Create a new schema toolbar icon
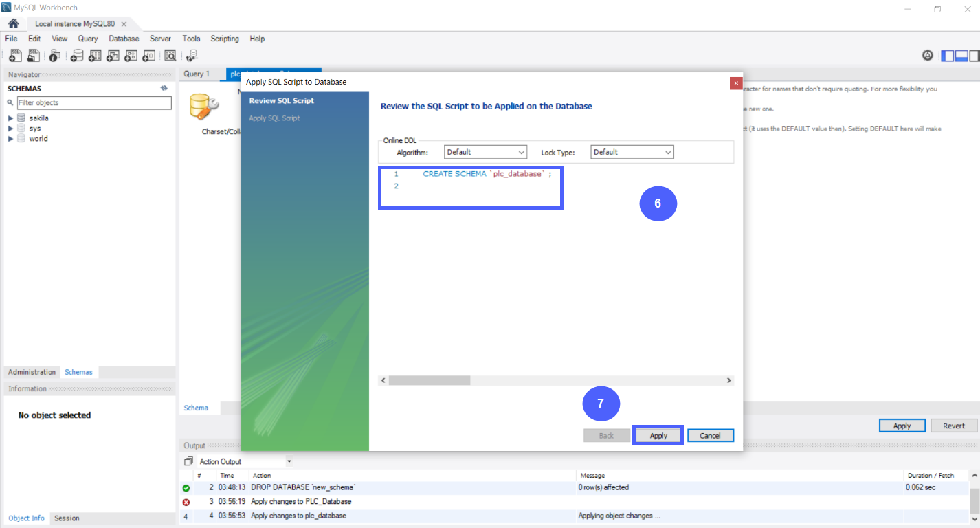Image resolution: width=980 pixels, height=528 pixels. click(x=77, y=56)
